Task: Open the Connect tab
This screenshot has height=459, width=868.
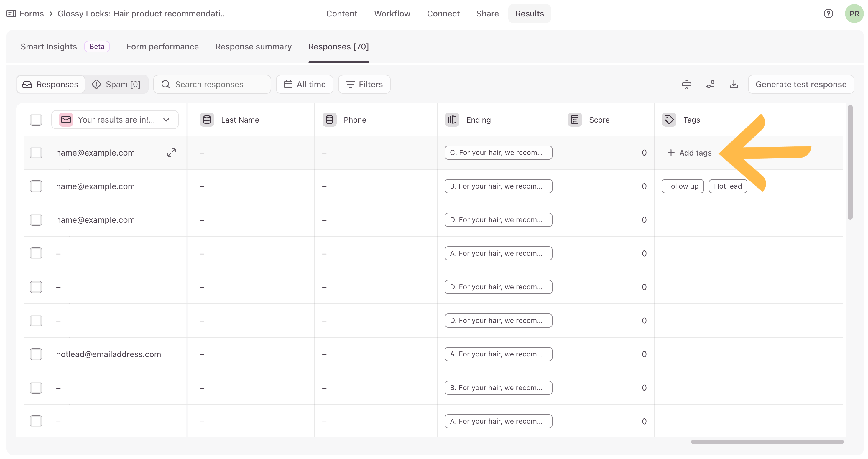Action: pyautogui.click(x=443, y=14)
